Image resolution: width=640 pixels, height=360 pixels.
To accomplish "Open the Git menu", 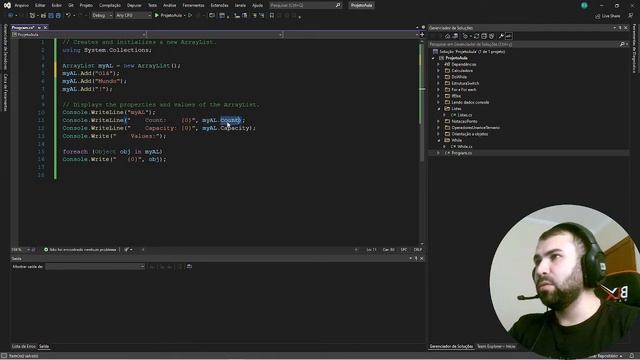I will click(71, 5).
